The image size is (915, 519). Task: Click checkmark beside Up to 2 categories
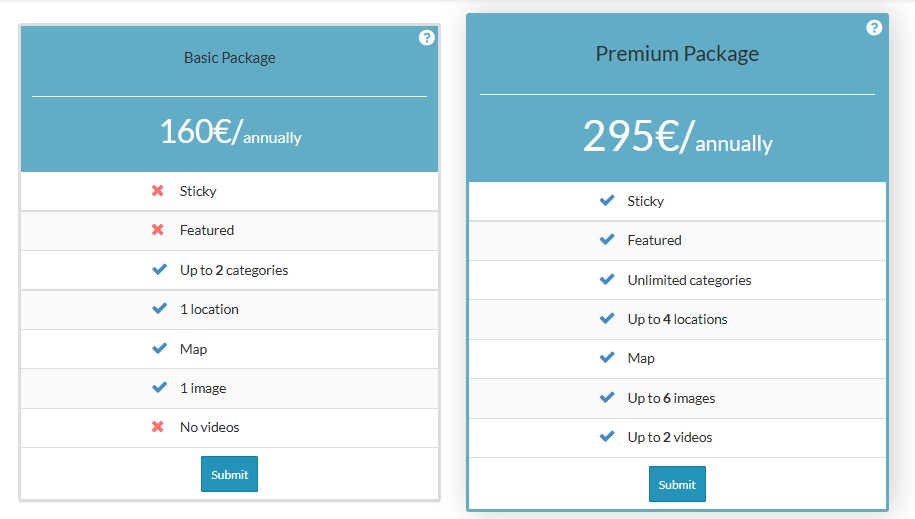tap(158, 270)
